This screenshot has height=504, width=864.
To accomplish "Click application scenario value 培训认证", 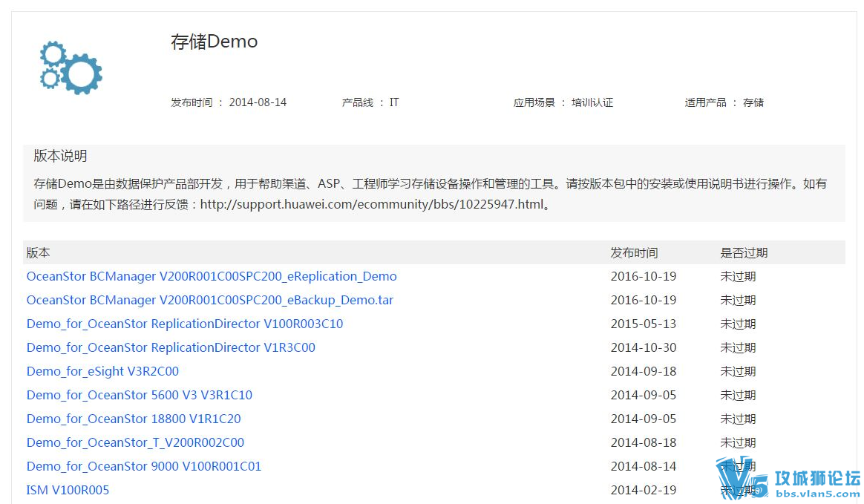I will pos(592,102).
